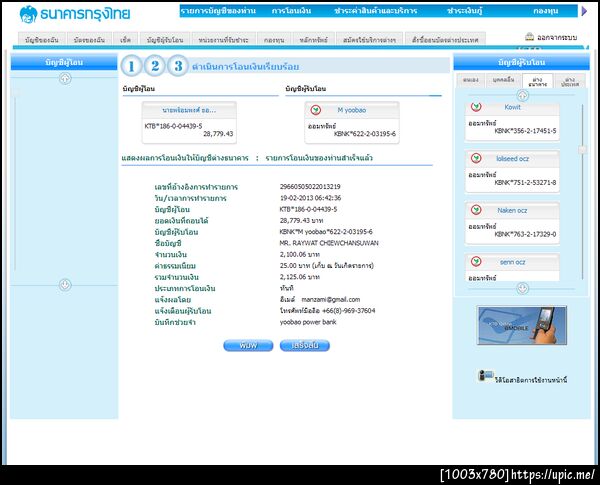Click Kasikorn bank icon on loliseed ocz card
Viewport: 600px width, 485px height.
click(476, 158)
